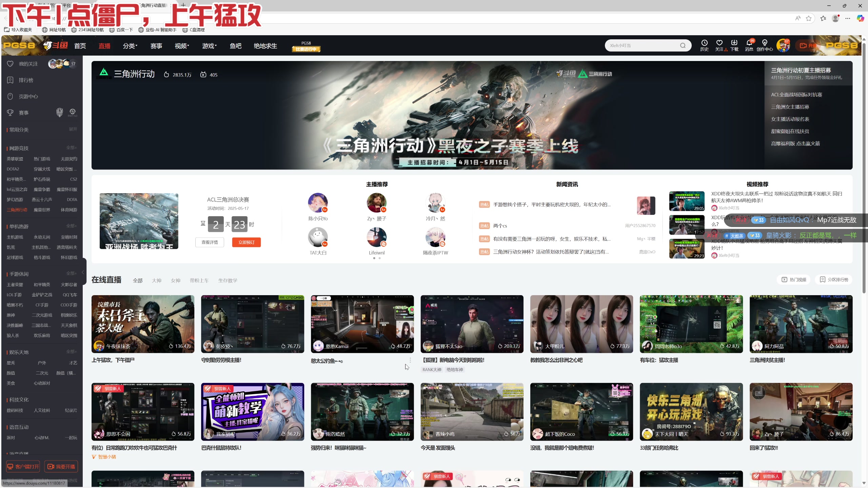
Task: Click the 热门视频 button
Action: 794,280
